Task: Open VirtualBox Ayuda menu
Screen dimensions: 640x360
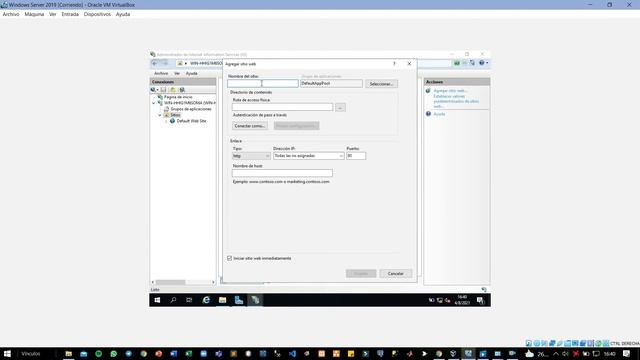Action: [x=123, y=14]
